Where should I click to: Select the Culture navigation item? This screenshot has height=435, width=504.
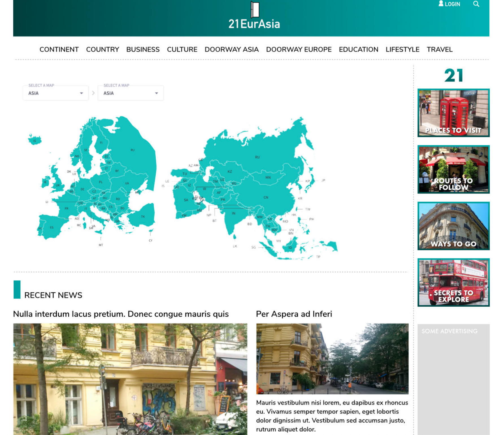(182, 49)
